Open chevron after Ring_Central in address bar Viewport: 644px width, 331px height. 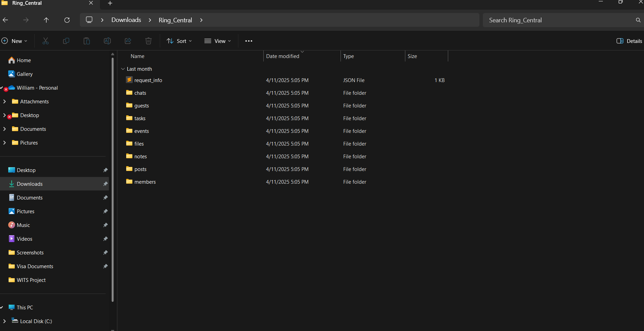tap(201, 20)
